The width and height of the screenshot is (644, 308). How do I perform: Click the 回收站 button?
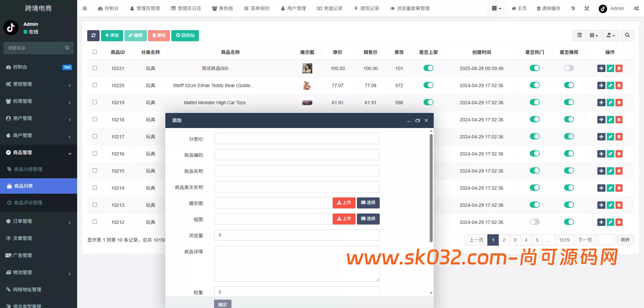coord(185,36)
